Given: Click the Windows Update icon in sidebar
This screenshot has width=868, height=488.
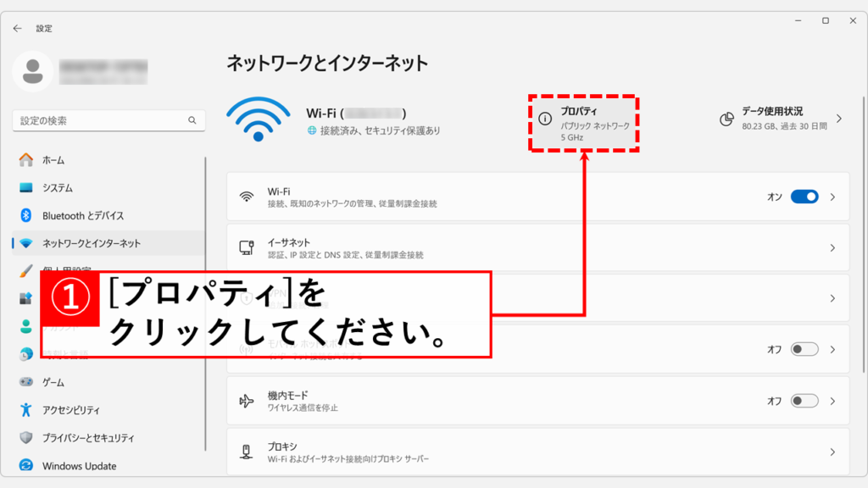Looking at the screenshot, I should click(26, 465).
